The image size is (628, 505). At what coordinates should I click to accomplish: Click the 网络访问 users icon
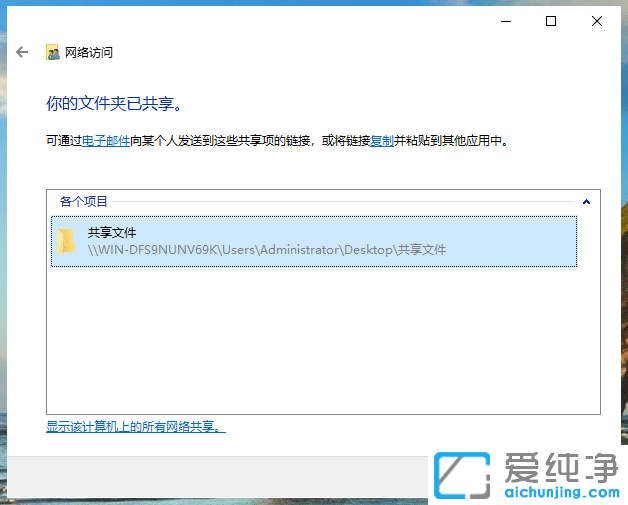(52, 52)
